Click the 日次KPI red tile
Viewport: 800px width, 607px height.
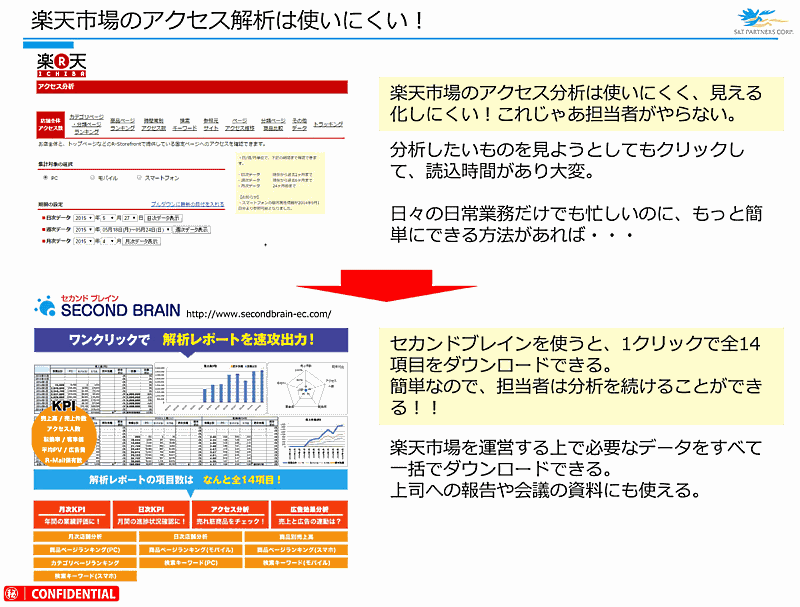151,514
